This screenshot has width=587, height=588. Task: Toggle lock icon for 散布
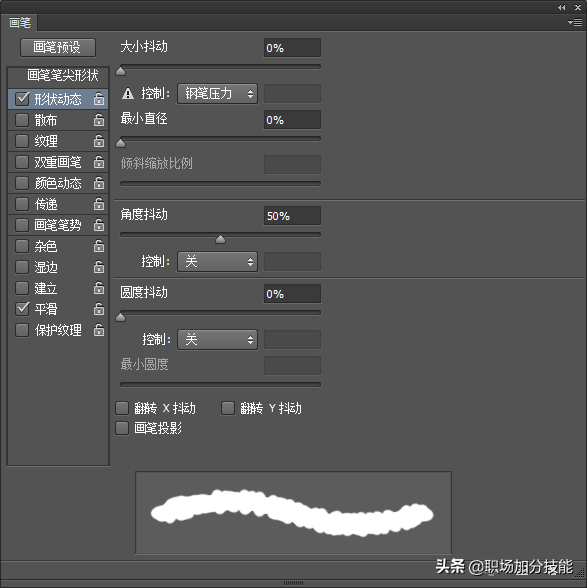click(99, 120)
